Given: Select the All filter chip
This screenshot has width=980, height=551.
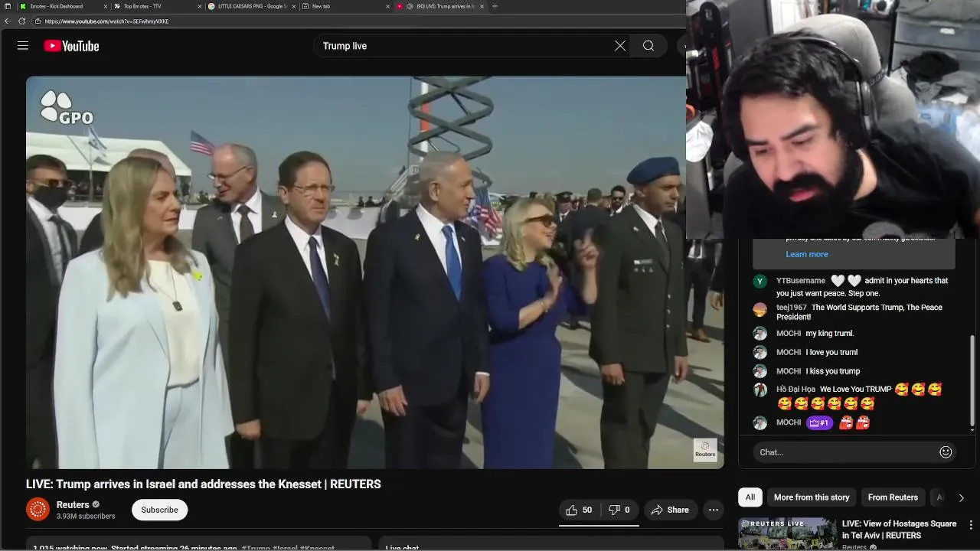Looking at the screenshot, I should [x=750, y=497].
